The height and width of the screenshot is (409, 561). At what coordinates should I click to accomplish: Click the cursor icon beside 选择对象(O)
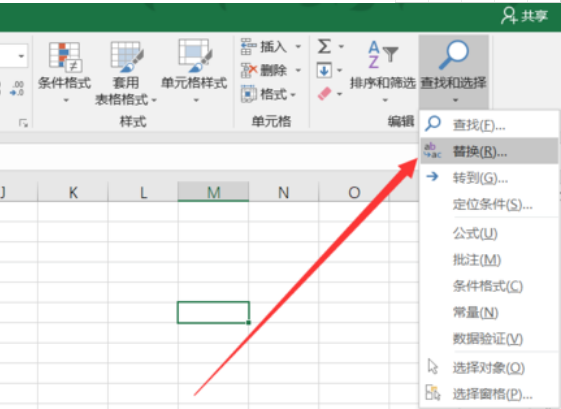433,366
